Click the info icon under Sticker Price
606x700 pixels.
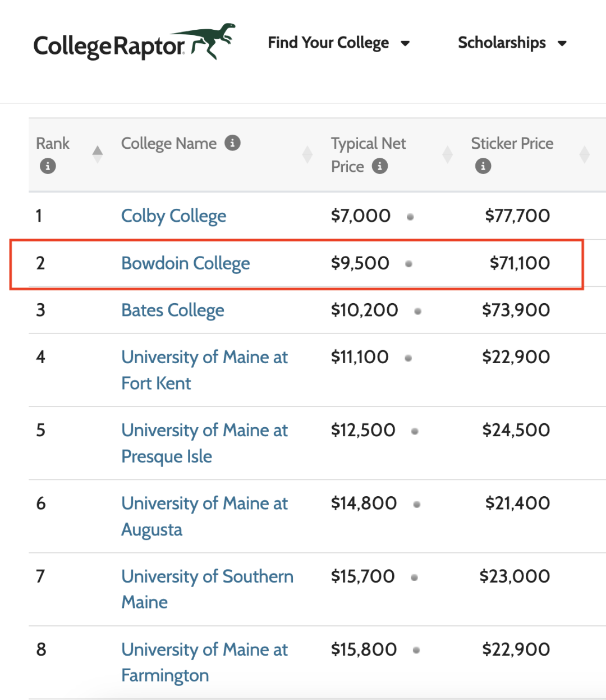tap(483, 166)
